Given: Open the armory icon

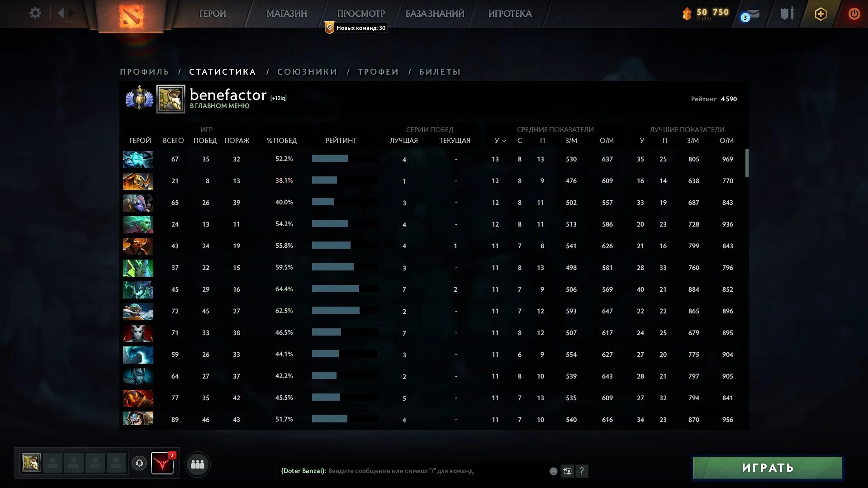Looking at the screenshot, I should point(787,14).
